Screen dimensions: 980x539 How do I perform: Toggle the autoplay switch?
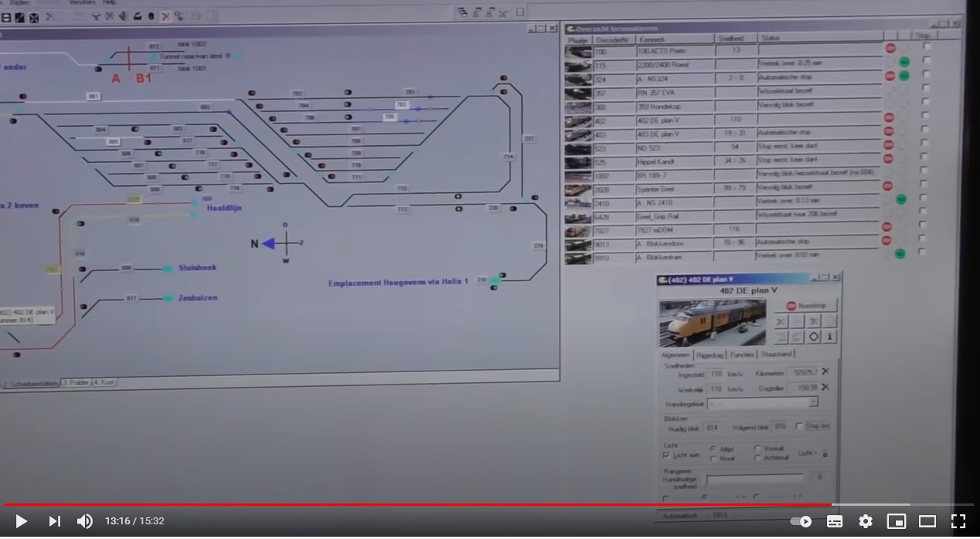(802, 521)
